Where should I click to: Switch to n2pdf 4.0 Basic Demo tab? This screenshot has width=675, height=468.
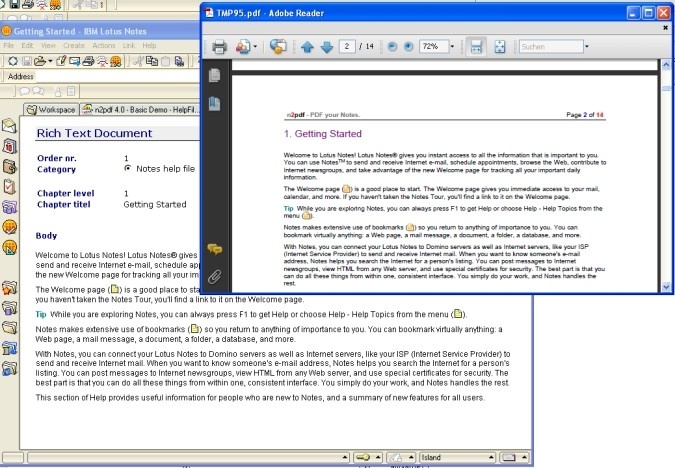click(x=141, y=110)
